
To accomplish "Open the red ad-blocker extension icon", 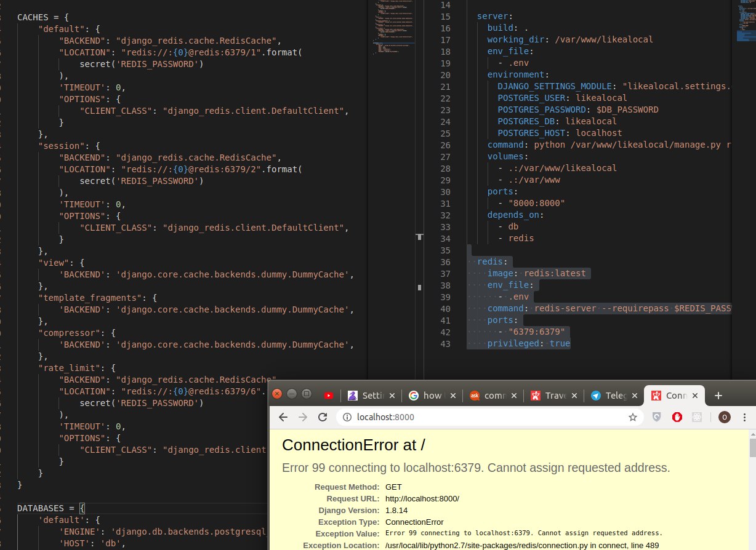I will [677, 417].
